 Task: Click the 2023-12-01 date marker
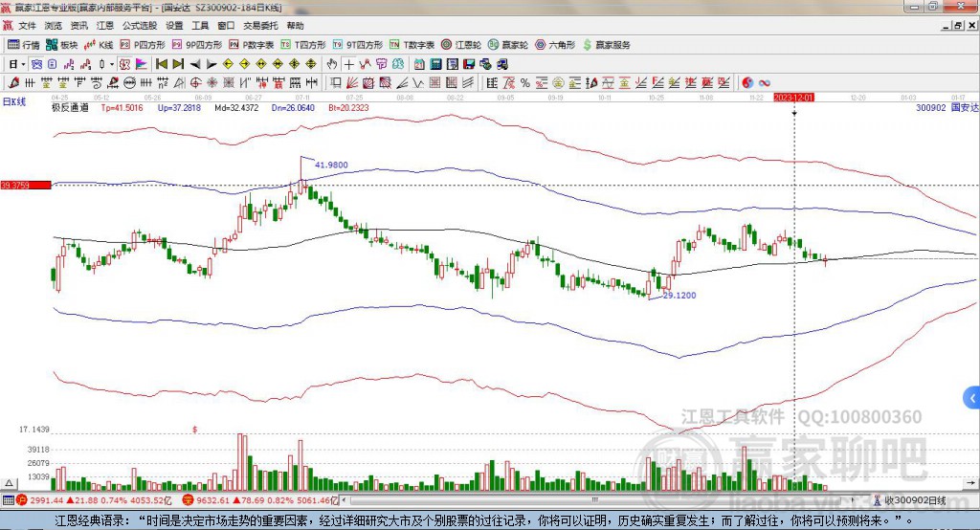click(793, 98)
